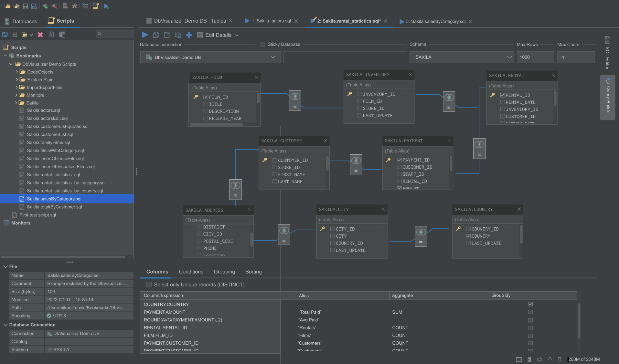Click the columns table vertical scrollbar

click(x=579, y=320)
